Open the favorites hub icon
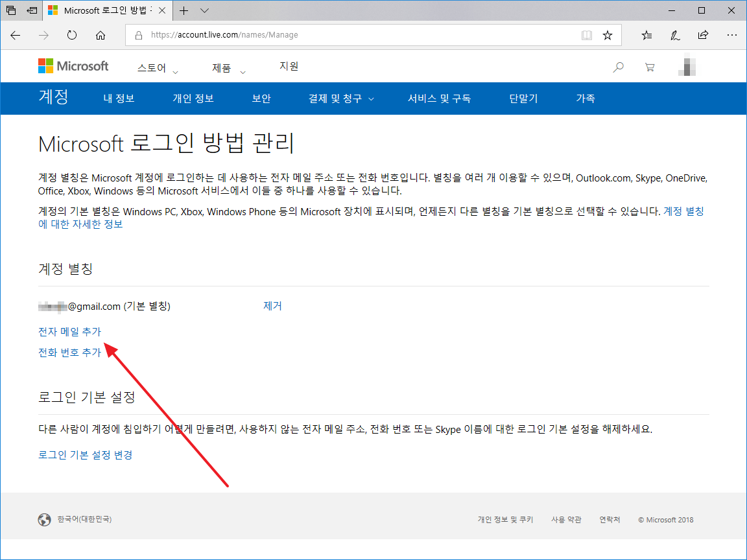Image resolution: width=747 pixels, height=560 pixels. pyautogui.click(x=646, y=35)
